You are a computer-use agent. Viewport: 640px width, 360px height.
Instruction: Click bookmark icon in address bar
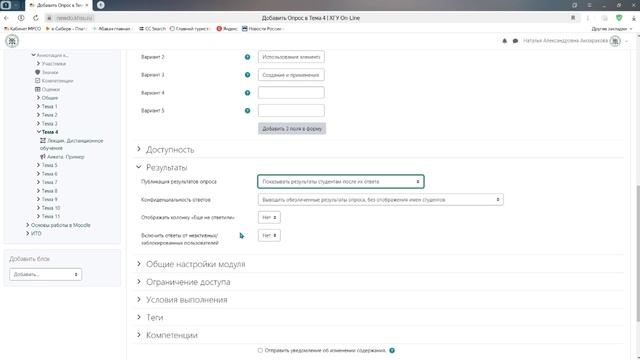(x=573, y=18)
